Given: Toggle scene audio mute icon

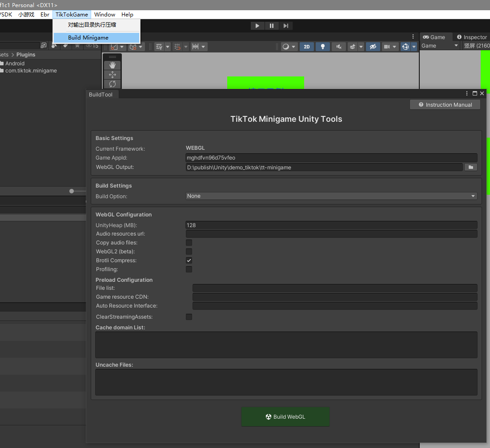Looking at the screenshot, I should tap(339, 47).
